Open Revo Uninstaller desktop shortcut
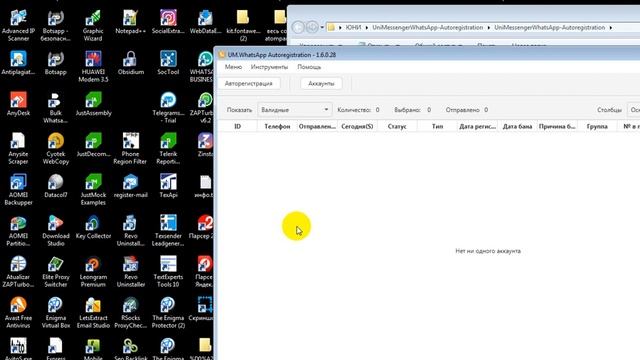 (131, 271)
